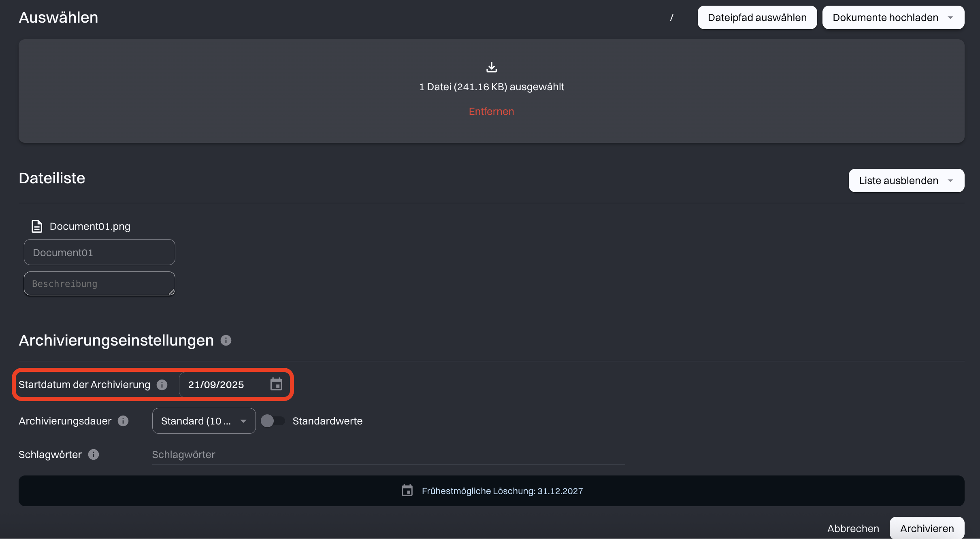
Task: Open the Standard (10 ... duration dropdown
Action: click(204, 421)
